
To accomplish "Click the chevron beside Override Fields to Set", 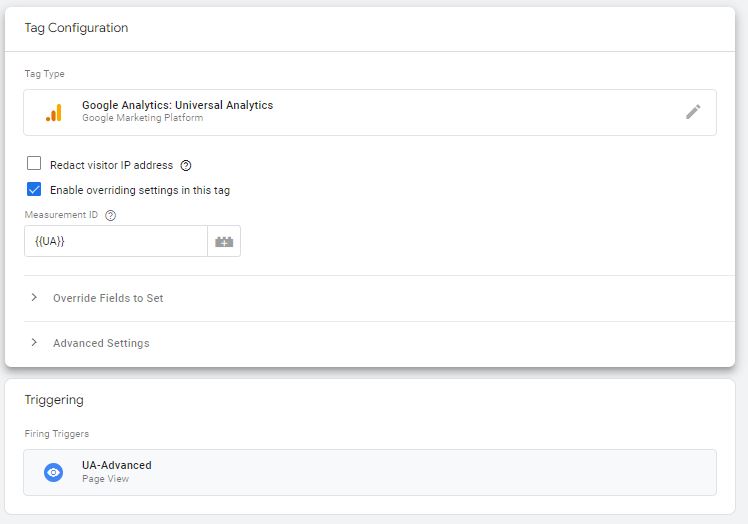I will tap(34, 297).
